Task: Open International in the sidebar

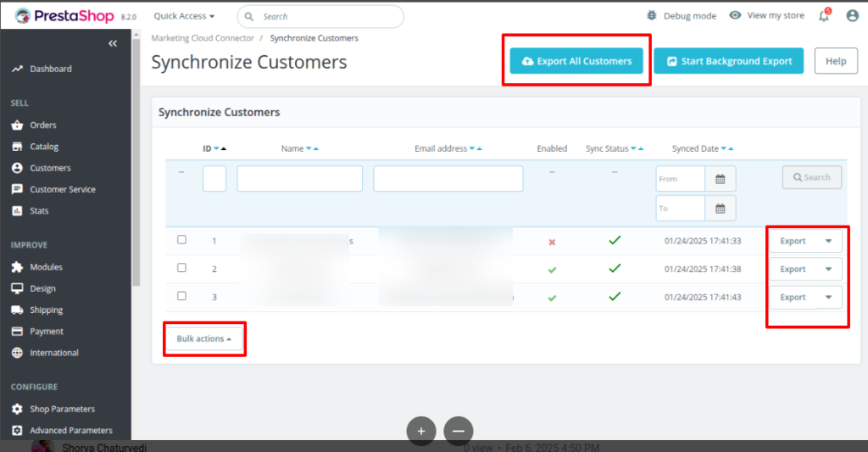Action: (x=54, y=353)
